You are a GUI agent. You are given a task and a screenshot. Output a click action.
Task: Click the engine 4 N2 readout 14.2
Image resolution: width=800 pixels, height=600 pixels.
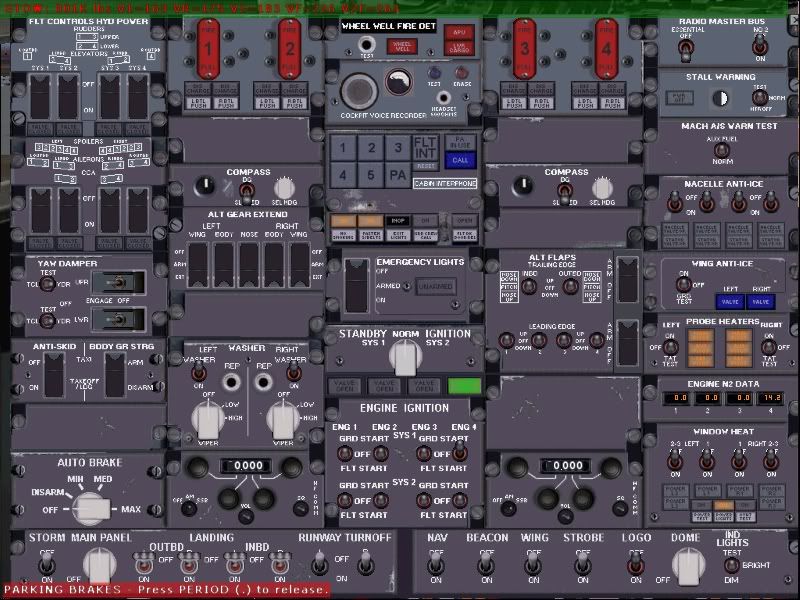pyautogui.click(x=770, y=398)
